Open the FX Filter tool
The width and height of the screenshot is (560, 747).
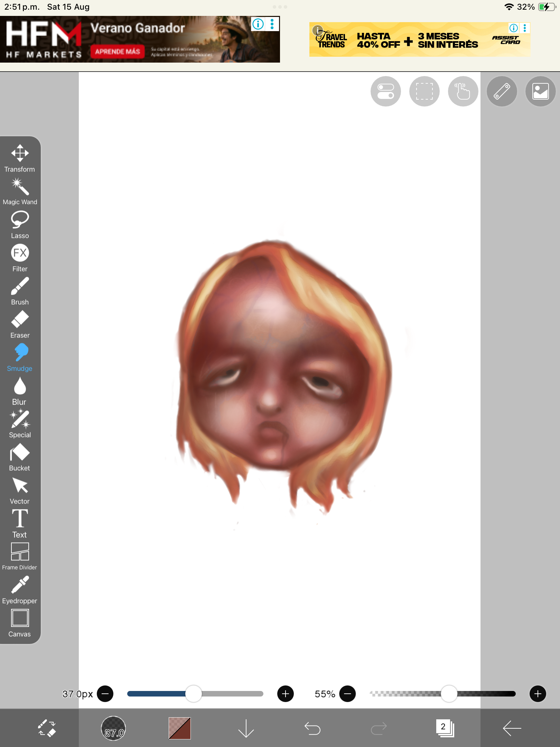(20, 258)
